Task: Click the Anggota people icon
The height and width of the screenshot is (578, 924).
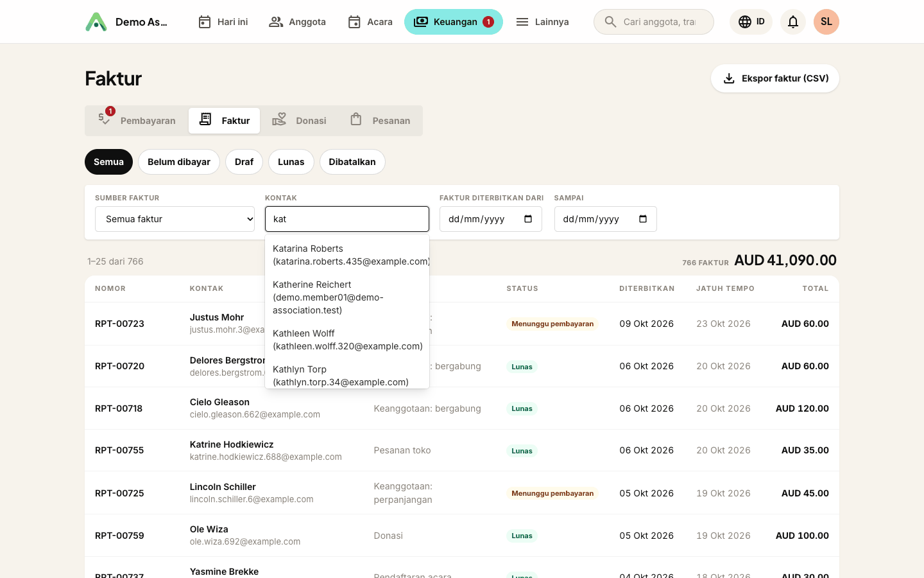Action: pos(276,22)
